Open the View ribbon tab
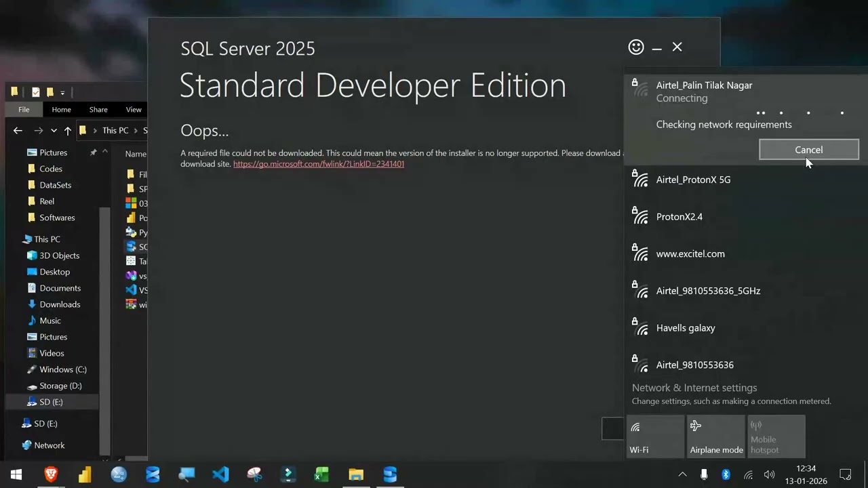 [x=133, y=109]
